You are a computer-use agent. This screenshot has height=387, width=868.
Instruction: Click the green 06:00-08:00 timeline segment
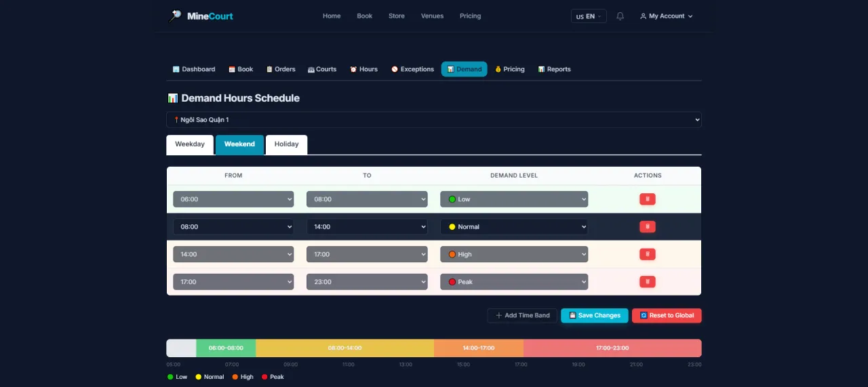226,348
